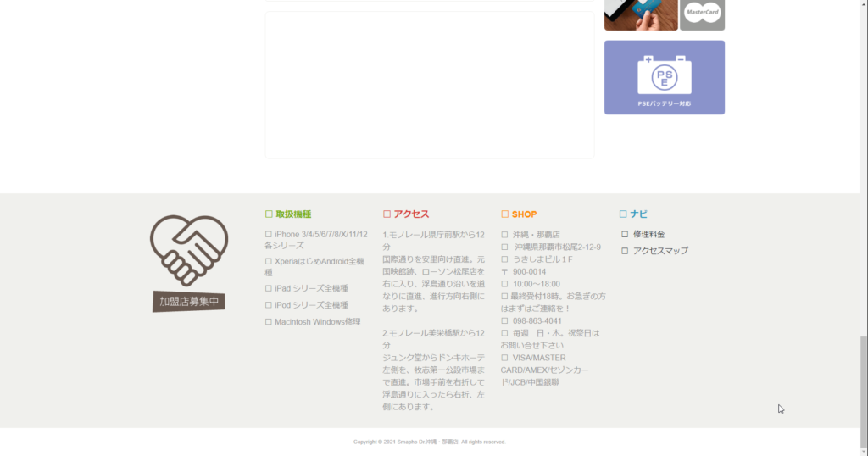
Task: Open the PSEバッテリー対応 banner
Action: click(x=665, y=77)
